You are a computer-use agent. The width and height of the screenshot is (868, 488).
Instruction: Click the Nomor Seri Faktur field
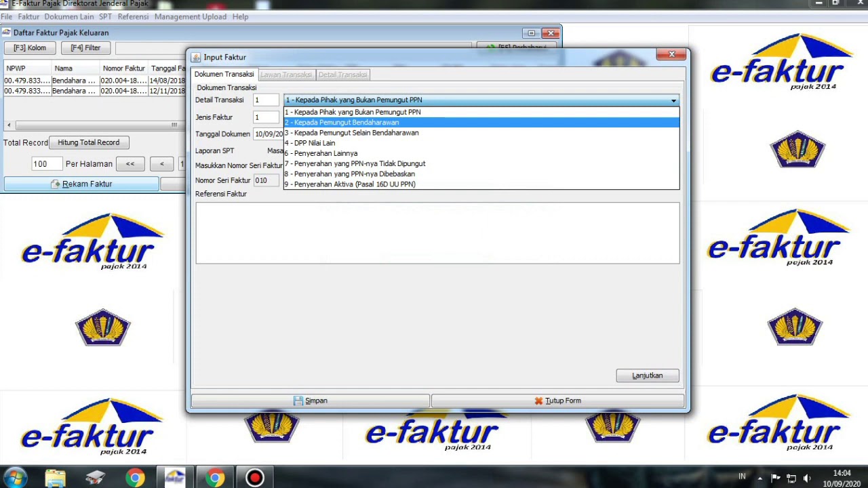tap(266, 180)
